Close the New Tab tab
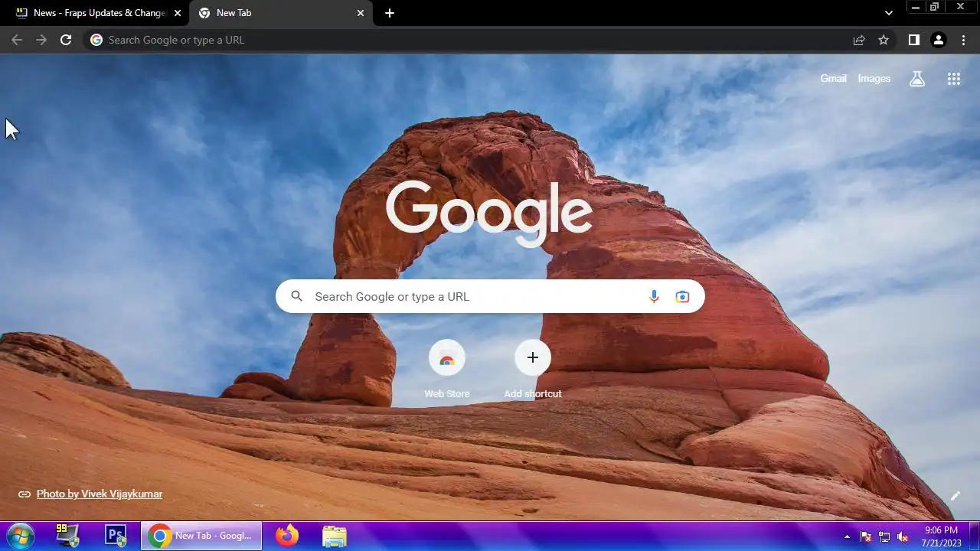This screenshot has width=980, height=551. pos(361,13)
